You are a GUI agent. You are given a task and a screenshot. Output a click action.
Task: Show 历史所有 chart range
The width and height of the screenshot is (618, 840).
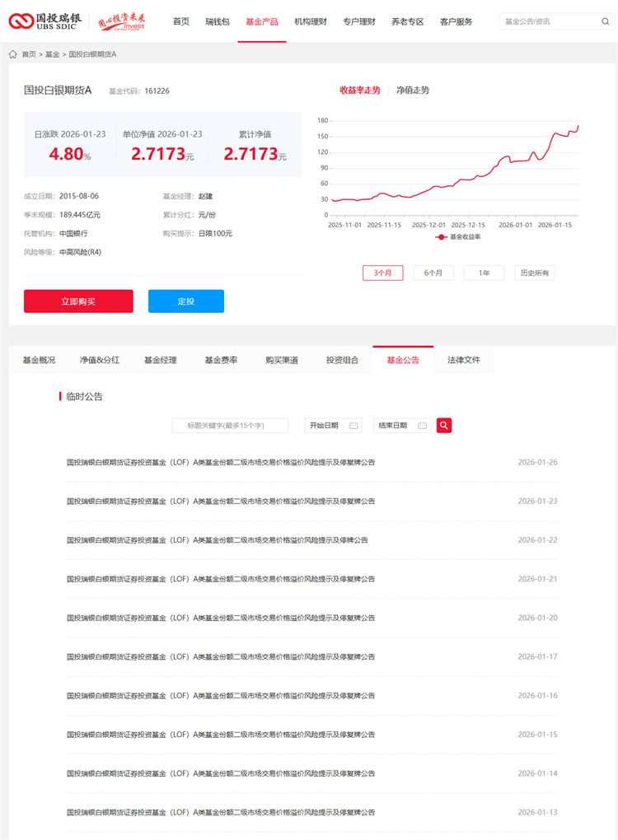tap(534, 273)
